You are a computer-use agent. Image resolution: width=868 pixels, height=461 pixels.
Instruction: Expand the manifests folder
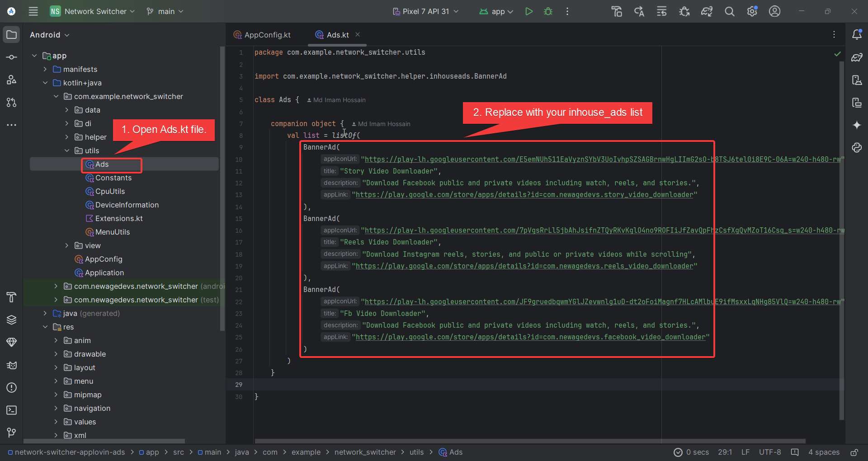[x=44, y=69]
